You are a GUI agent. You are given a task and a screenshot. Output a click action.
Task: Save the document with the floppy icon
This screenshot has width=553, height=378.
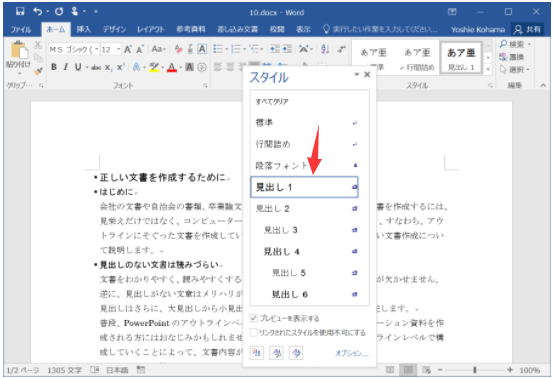[20, 12]
